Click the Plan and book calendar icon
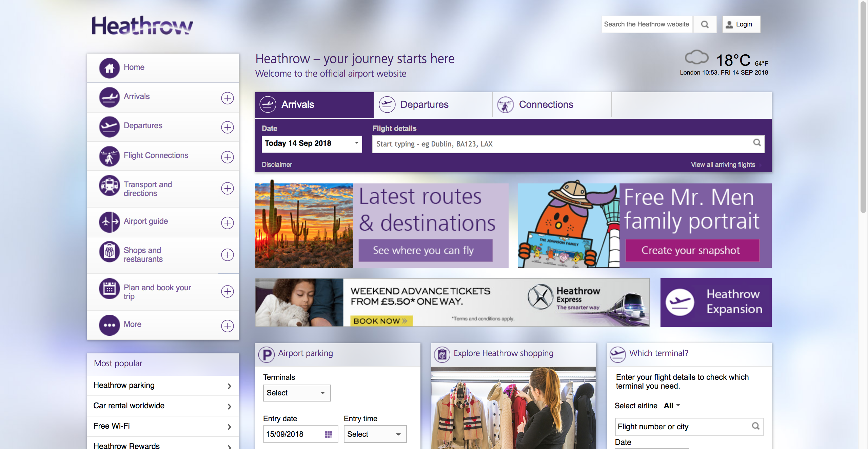This screenshot has width=868, height=449. click(109, 289)
